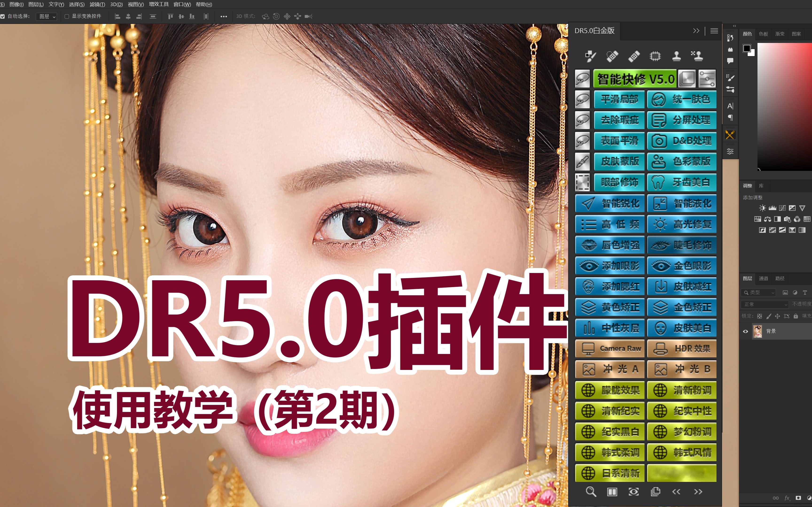This screenshot has width=812, height=507.
Task: Click the lasso icon beside 平滑局部
Action: tap(582, 100)
